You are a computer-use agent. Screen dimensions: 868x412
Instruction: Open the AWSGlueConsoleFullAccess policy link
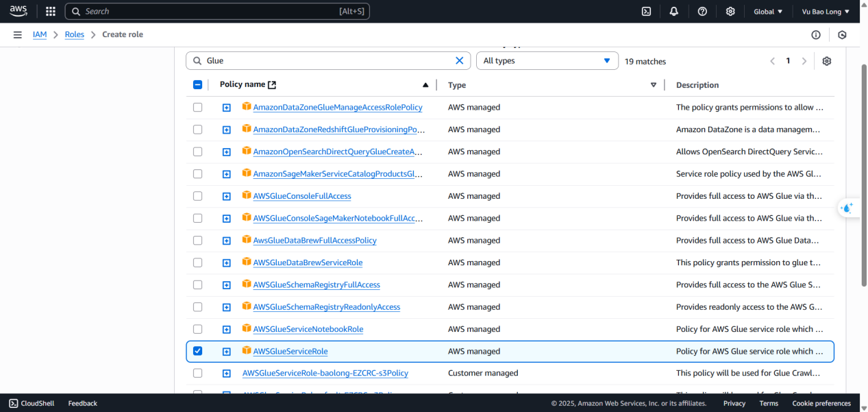coord(302,196)
